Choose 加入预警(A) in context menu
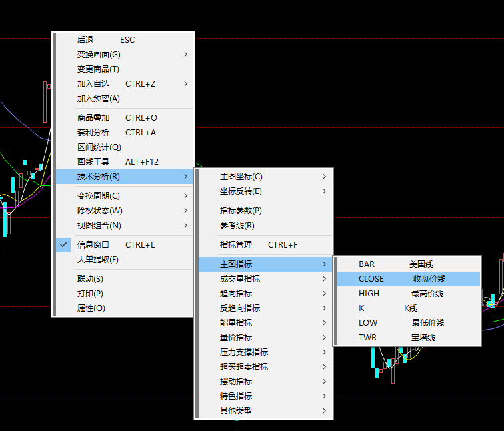The height and width of the screenshot is (431, 504). pyautogui.click(x=99, y=99)
